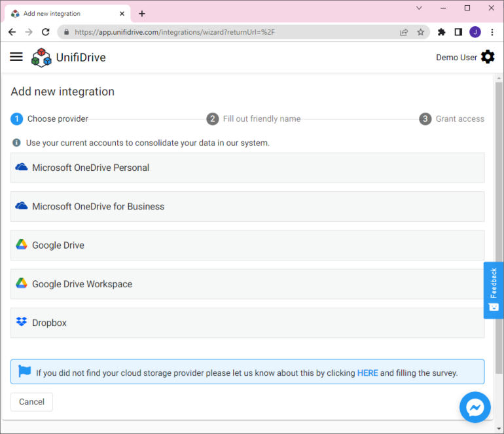Click the UnifiDrive cubes logo
Image resolution: width=504 pixels, height=434 pixels.
point(41,58)
